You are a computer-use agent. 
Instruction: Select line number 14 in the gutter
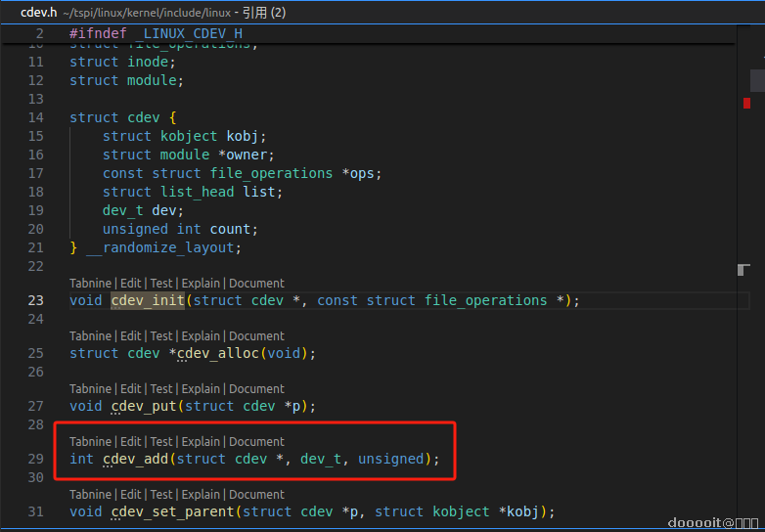point(35,117)
